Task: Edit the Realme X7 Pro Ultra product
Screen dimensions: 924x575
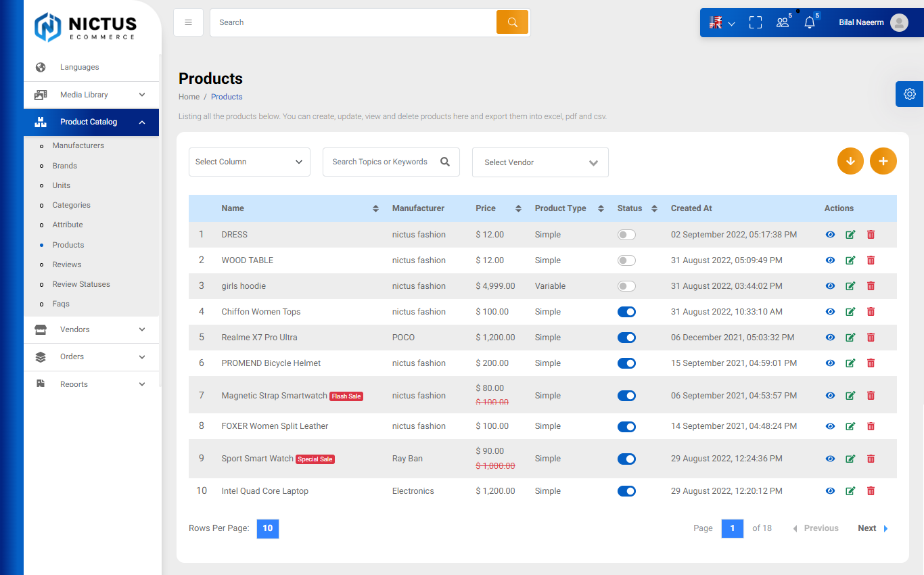Action: (850, 338)
